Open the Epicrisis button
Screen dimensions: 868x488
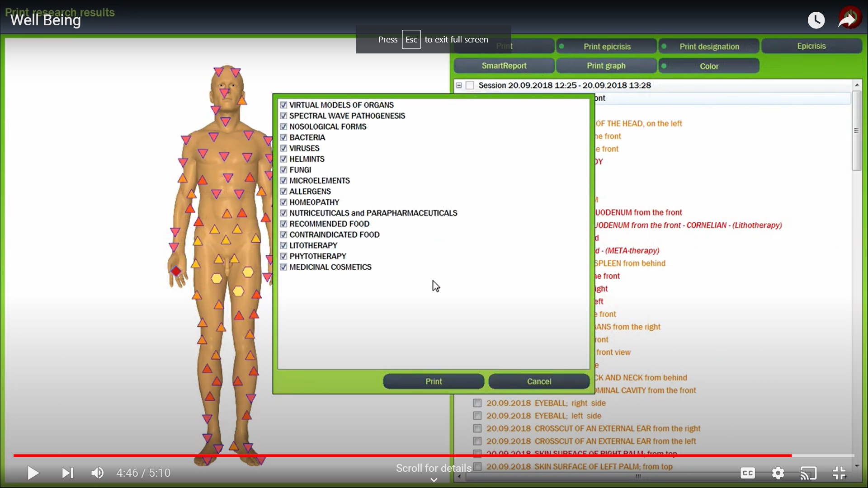click(x=811, y=46)
